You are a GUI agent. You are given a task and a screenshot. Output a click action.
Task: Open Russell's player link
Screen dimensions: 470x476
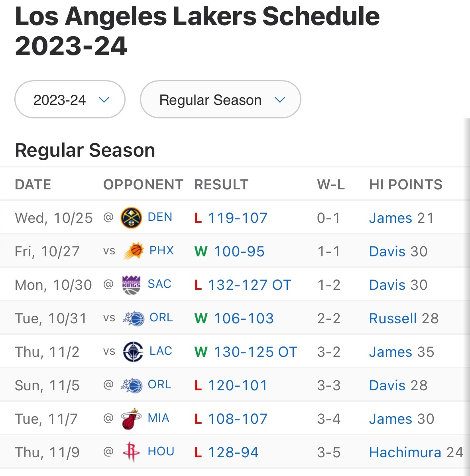coord(393,319)
